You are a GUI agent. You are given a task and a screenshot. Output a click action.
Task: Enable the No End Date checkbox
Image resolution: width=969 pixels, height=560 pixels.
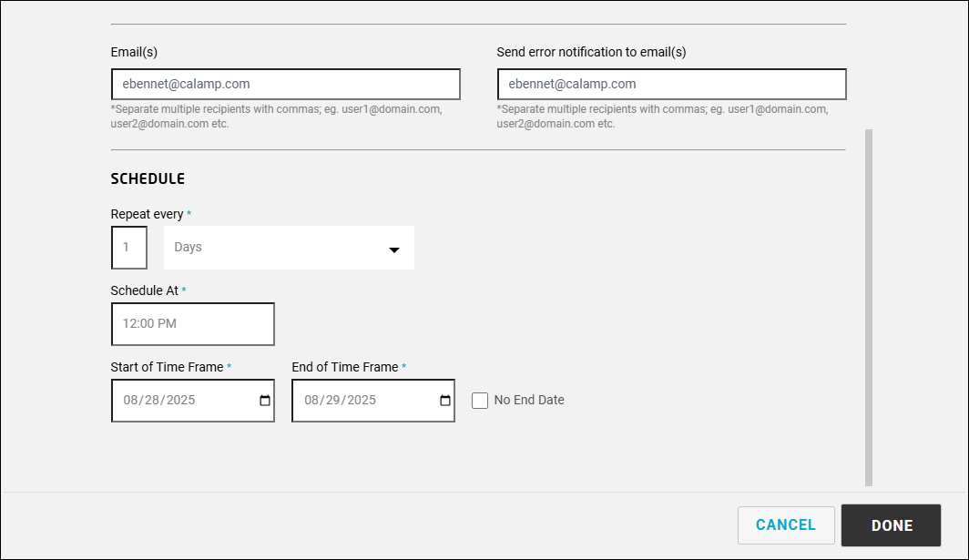(480, 401)
